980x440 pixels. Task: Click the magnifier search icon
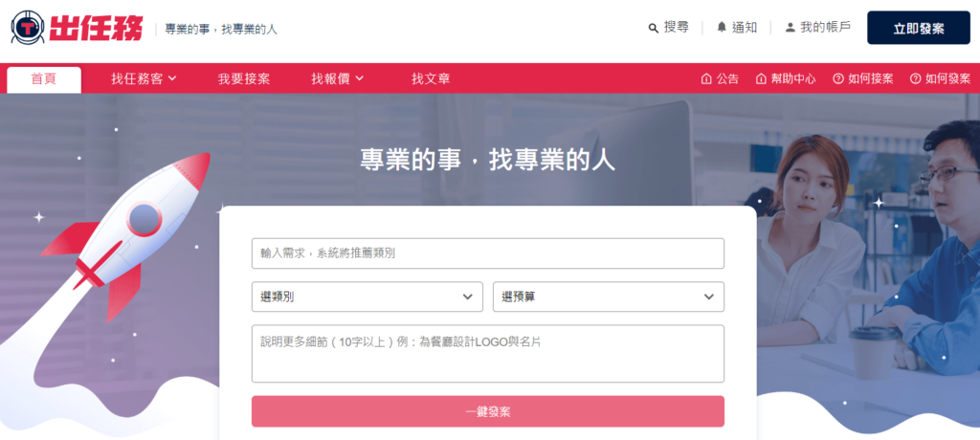click(653, 28)
